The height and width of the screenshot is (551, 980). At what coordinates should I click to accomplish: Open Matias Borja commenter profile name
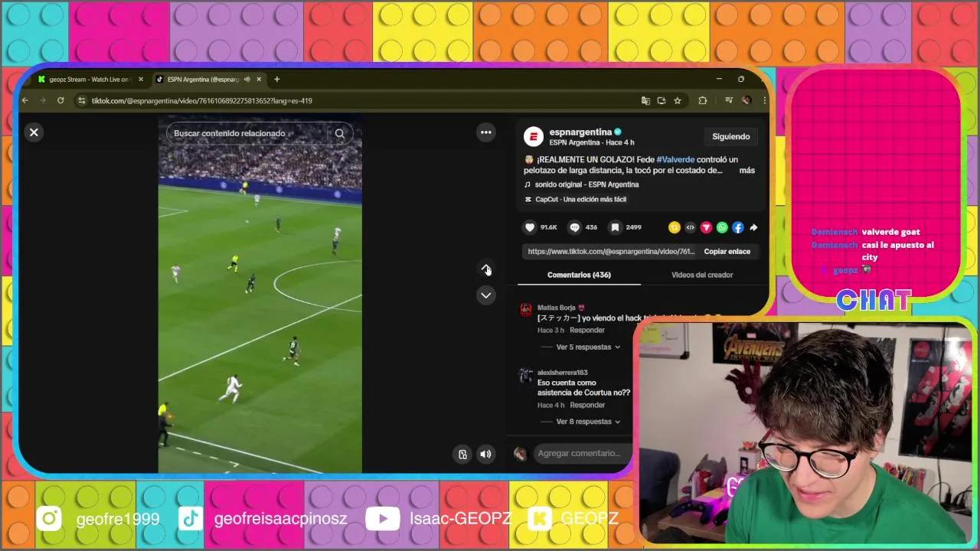(557, 308)
